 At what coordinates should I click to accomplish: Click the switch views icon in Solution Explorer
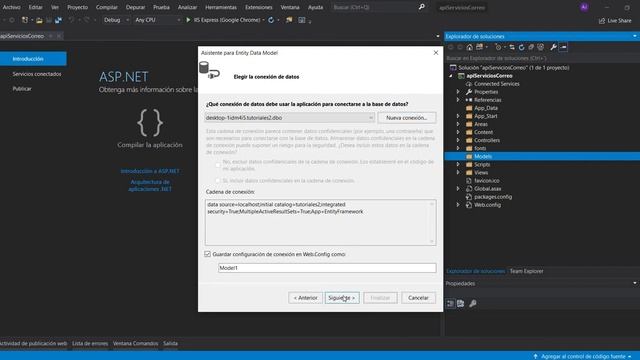click(x=480, y=47)
